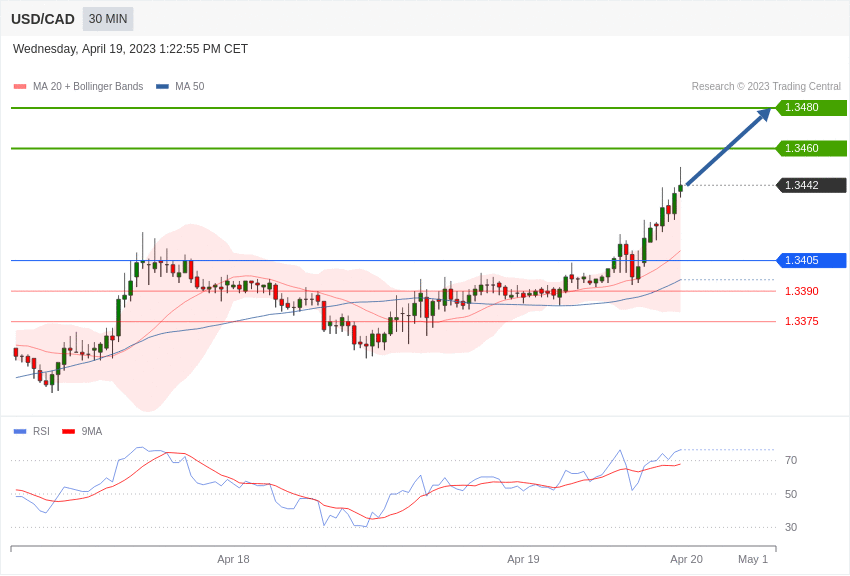Screen dimensions: 850x576
Task: Select the 1.3480 resistance price tag
Action: click(812, 107)
